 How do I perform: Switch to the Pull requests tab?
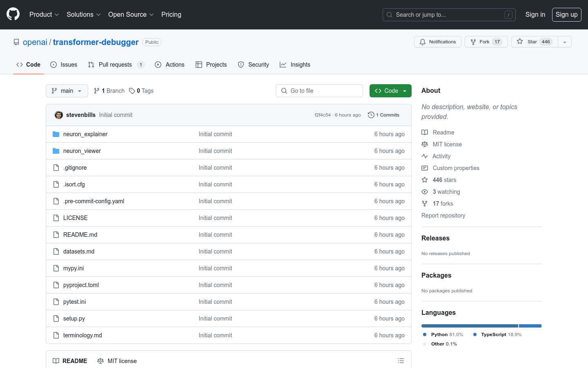[x=116, y=64]
